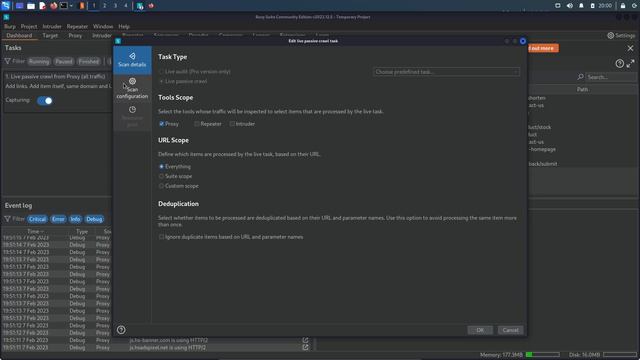Click OK in the edit task dialog

coord(480,330)
